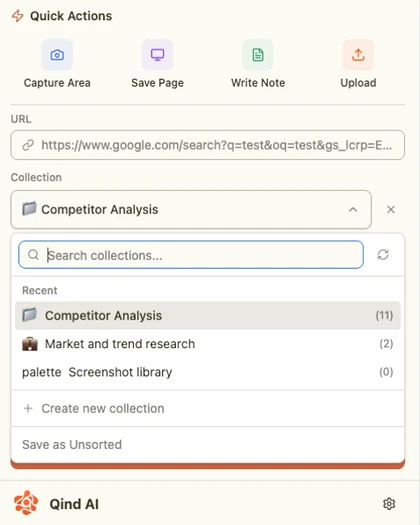Screen dimensions: 420x525
Task: Click the Upload label
Action: 358,83
